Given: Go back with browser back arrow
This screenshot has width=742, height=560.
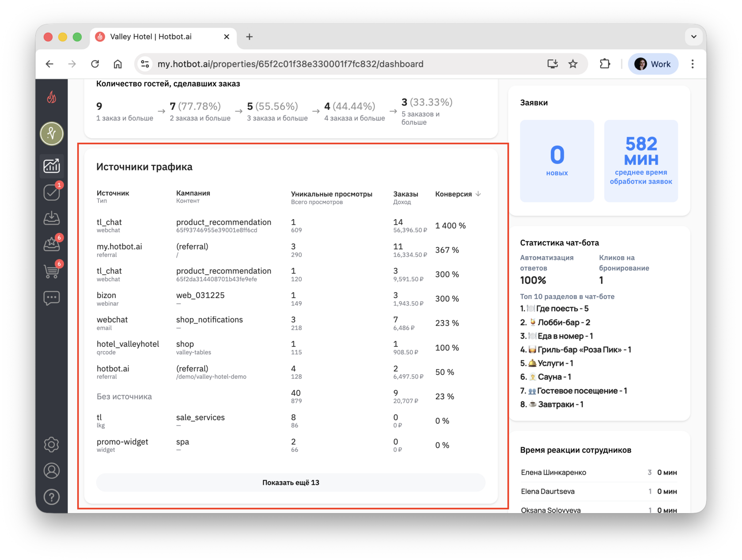Looking at the screenshot, I should coord(49,64).
